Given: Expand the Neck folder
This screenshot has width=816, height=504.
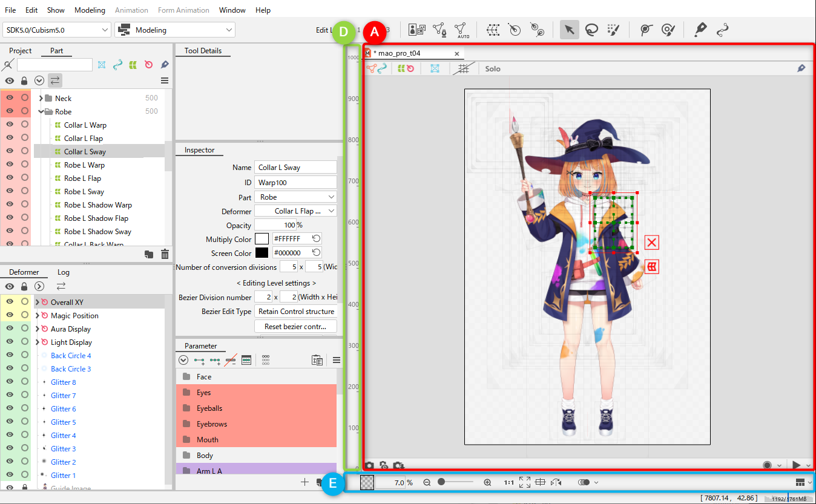Looking at the screenshot, I should [41, 98].
